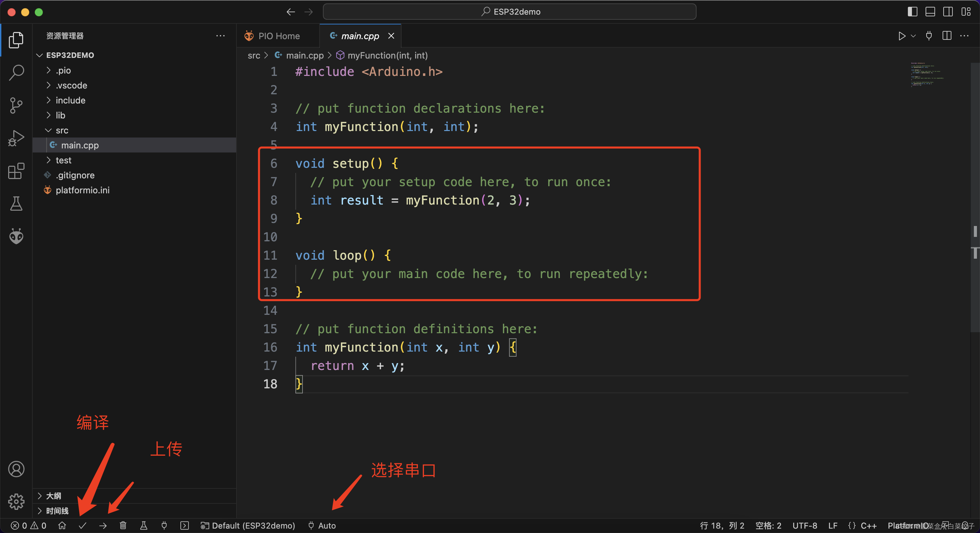Click PlatformIO Build checkmark in status bar

coord(83,526)
